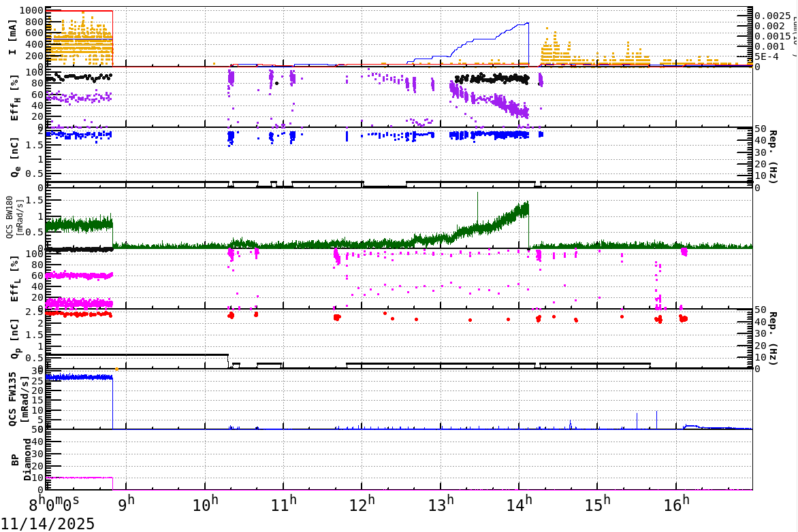This screenshot has width=798, height=532.
Task: Click the "13h" time tick label
Action: coord(441,503)
